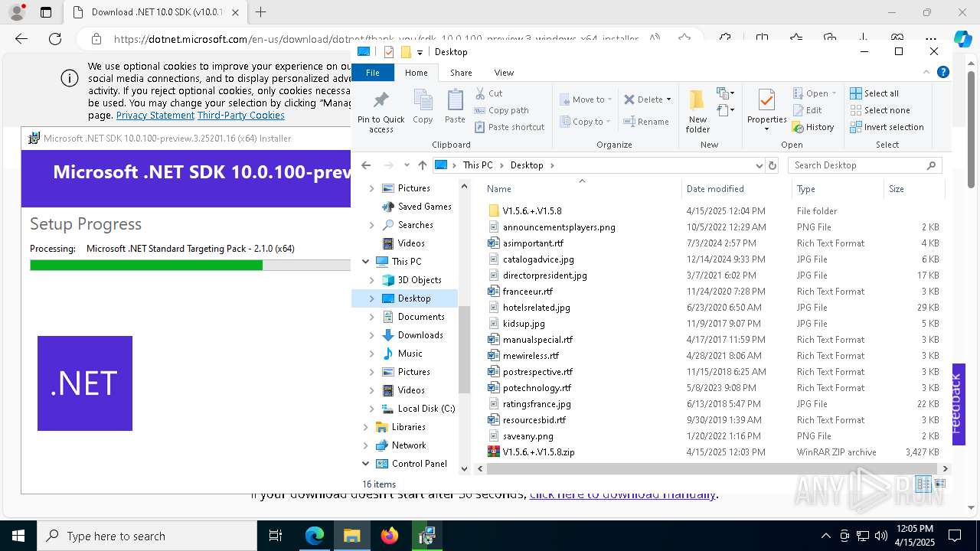Switch to the View ribbon tab
The image size is (980, 551).
click(x=504, y=73)
